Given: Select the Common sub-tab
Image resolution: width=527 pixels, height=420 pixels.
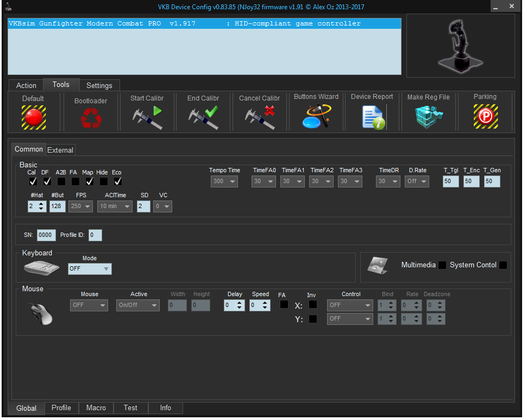Looking at the screenshot, I should (29, 149).
